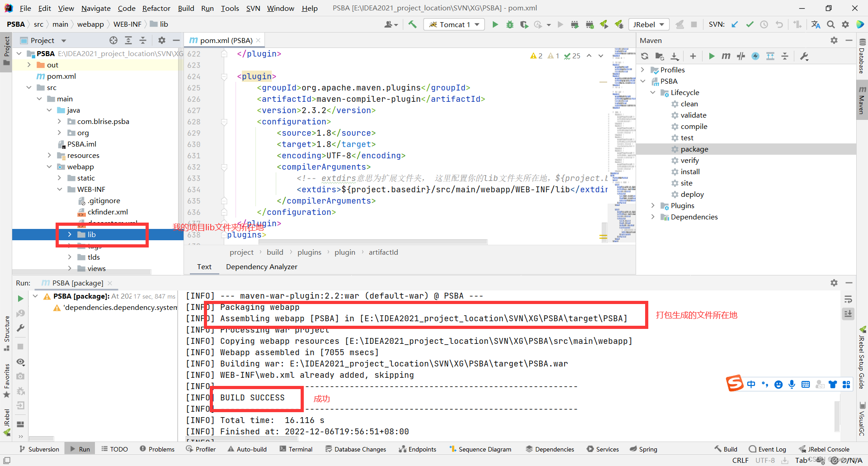Toggle the Structure side tool window
This screenshot has height=466, width=868.
6,333
